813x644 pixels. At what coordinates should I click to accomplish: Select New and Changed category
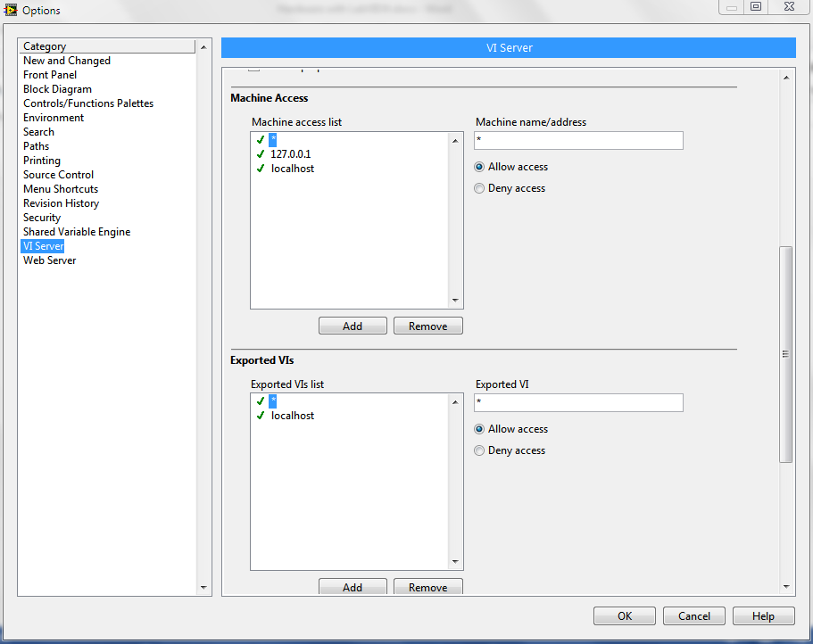pos(66,61)
